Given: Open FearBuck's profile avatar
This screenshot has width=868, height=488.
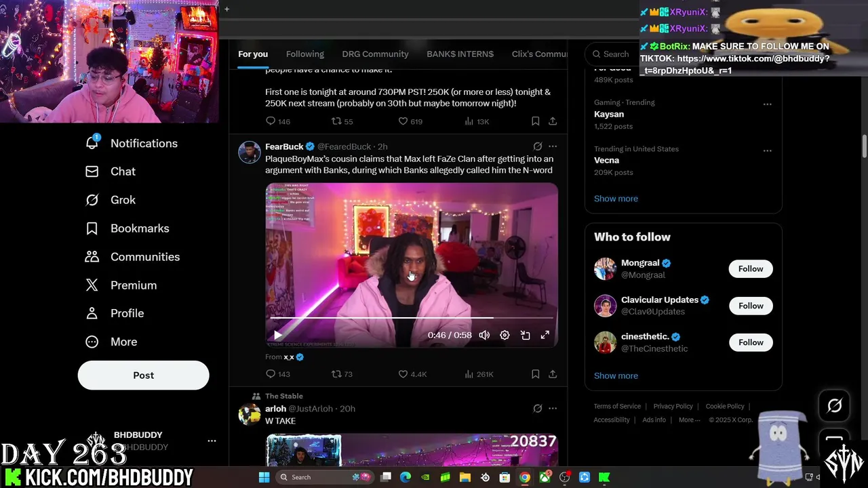Looking at the screenshot, I should click(250, 152).
